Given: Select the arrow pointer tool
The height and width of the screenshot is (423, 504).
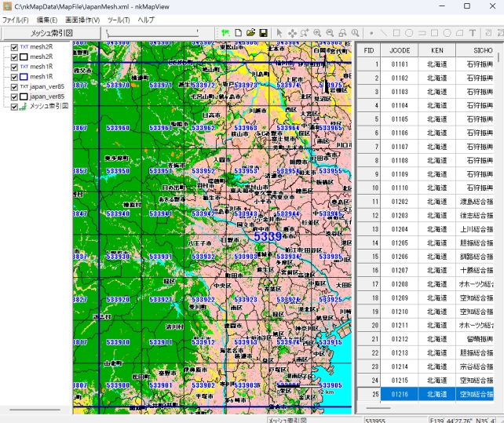Looking at the screenshot, I should [x=279, y=33].
